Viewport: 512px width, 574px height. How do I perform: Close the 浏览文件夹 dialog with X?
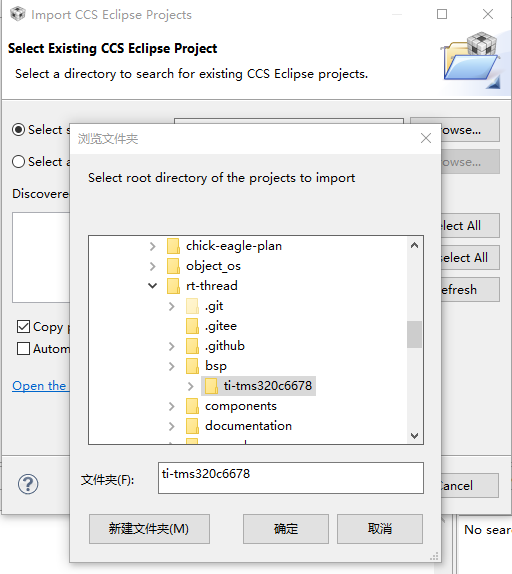(426, 138)
